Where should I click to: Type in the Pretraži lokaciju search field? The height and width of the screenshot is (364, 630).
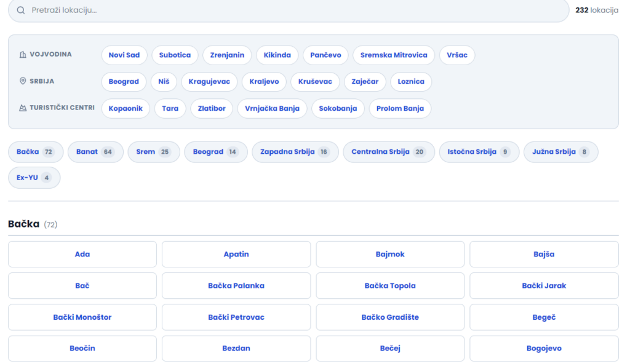(x=295, y=10)
